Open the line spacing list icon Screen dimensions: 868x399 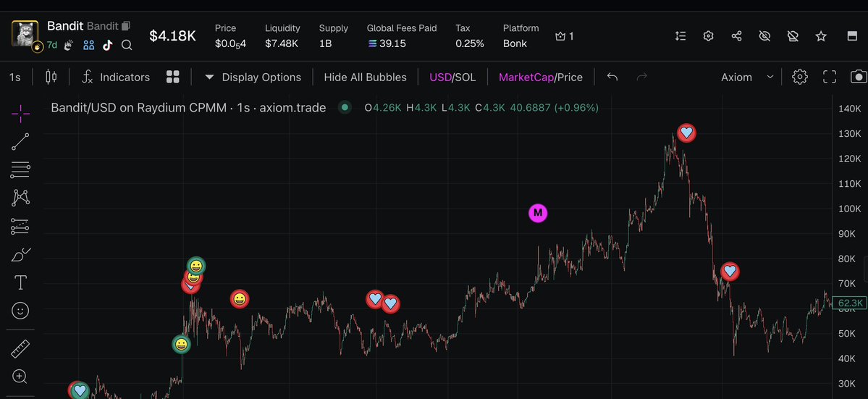tap(681, 36)
